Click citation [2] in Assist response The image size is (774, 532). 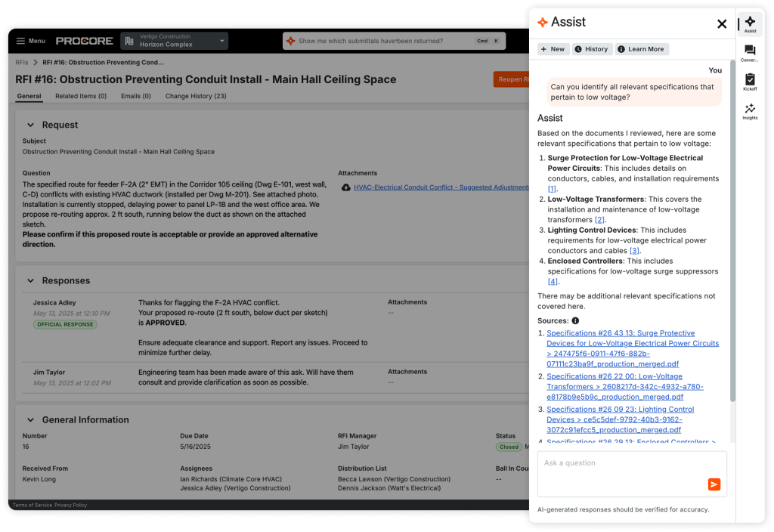pos(599,220)
